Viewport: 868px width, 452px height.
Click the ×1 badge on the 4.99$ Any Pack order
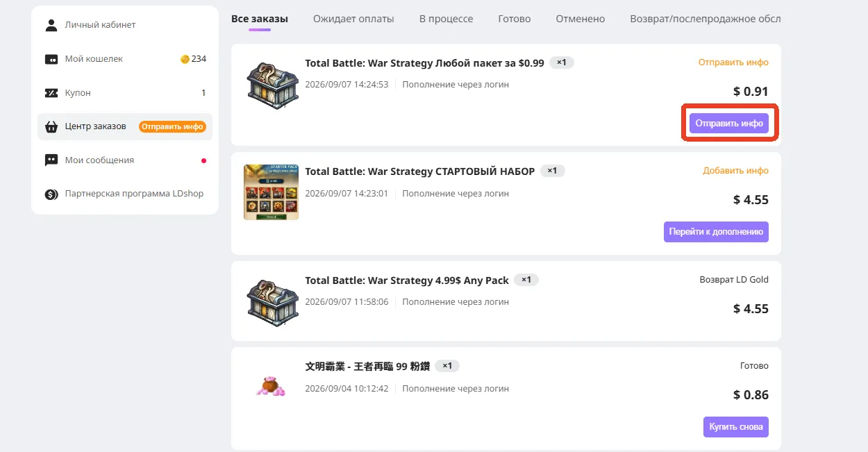[526, 280]
